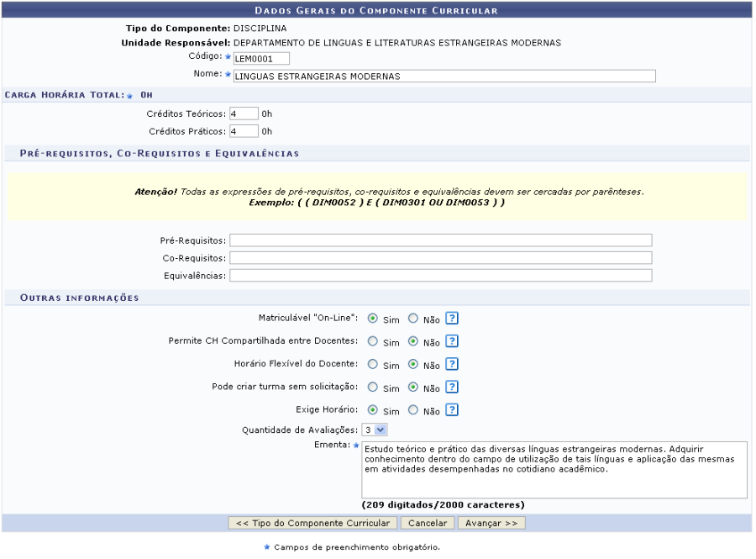Focus the Nome text field
This screenshot has width=756, height=559.
(x=444, y=76)
